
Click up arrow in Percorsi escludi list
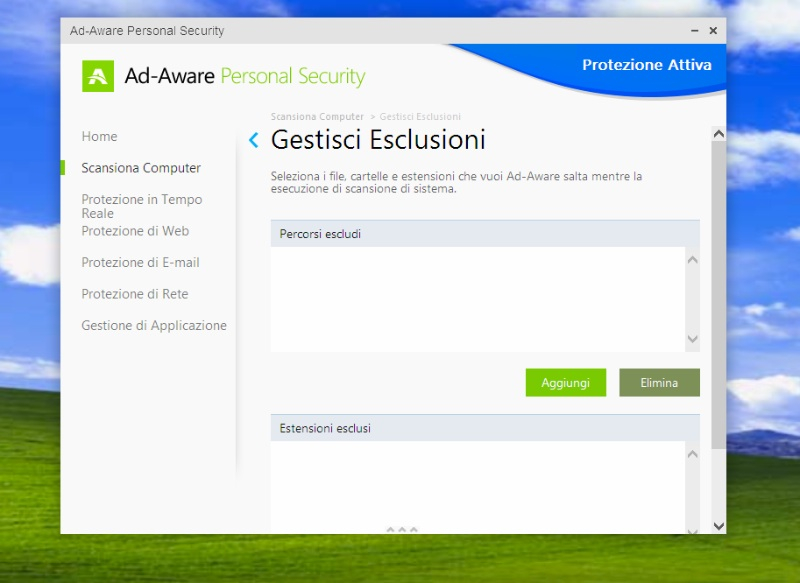(692, 260)
